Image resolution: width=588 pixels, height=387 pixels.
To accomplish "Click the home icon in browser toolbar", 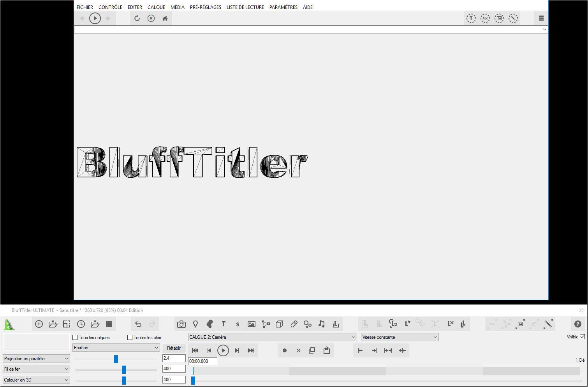I will (x=165, y=18).
